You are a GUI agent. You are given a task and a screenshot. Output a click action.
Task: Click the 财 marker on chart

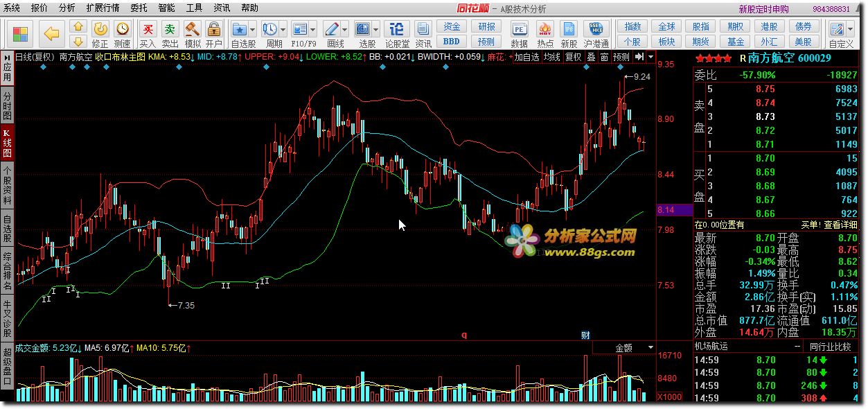point(585,335)
